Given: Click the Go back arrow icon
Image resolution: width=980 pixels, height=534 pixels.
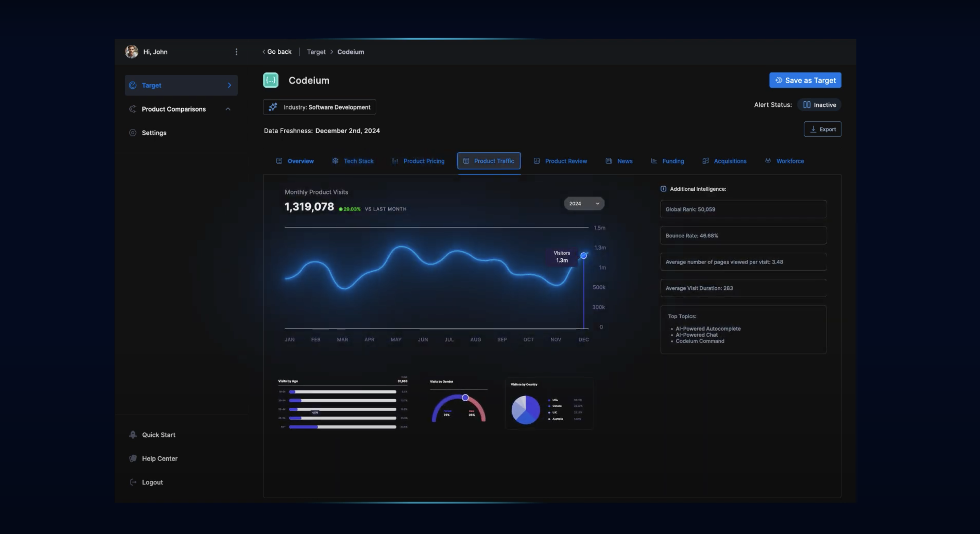Looking at the screenshot, I should 264,52.
